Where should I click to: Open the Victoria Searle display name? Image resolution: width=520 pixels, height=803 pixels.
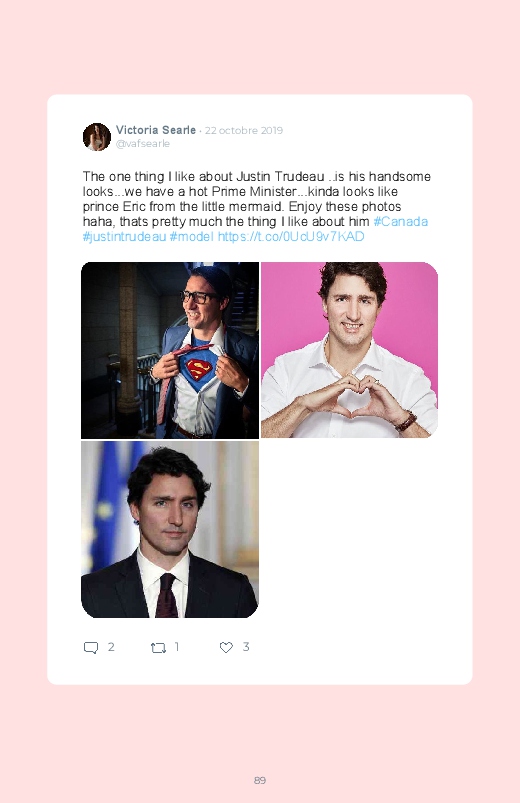[156, 130]
